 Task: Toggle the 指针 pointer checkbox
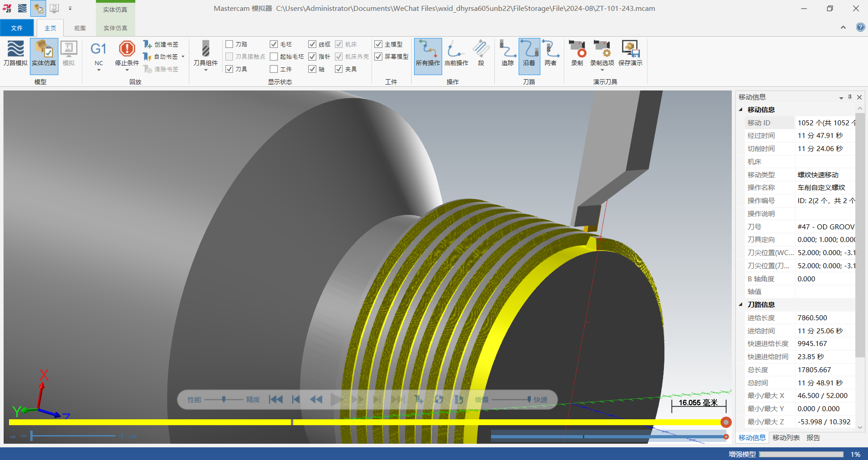[312, 57]
